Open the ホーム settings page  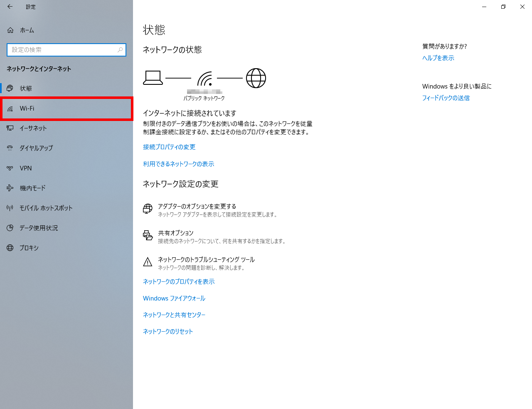tap(66, 30)
